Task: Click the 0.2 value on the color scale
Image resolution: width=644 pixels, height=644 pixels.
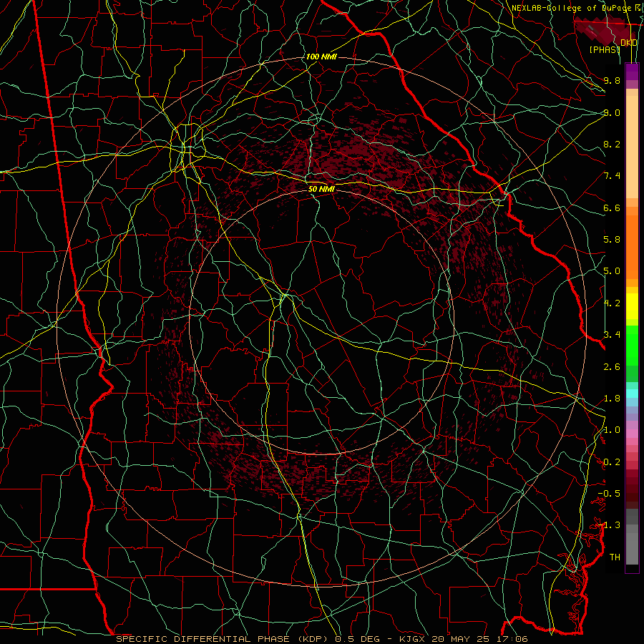Action: pyautogui.click(x=612, y=462)
